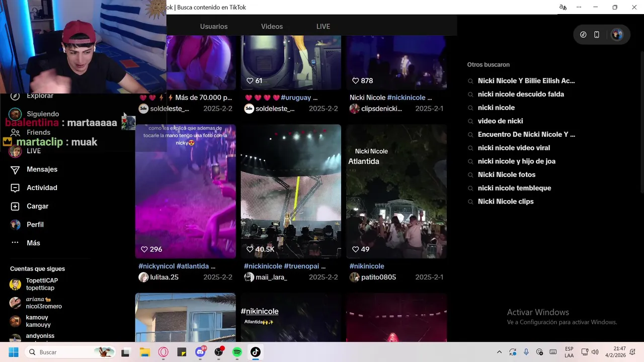Click the Cargar upload plus icon
The image size is (644, 362).
click(x=16, y=206)
